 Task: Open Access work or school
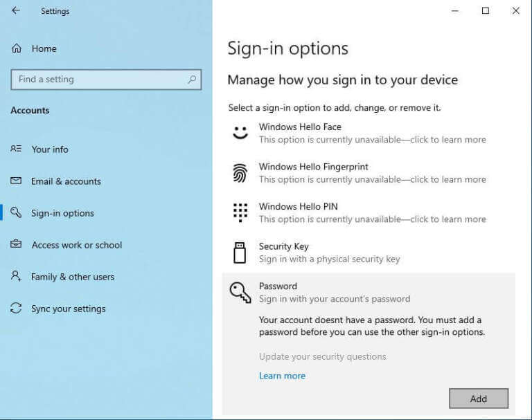point(76,245)
